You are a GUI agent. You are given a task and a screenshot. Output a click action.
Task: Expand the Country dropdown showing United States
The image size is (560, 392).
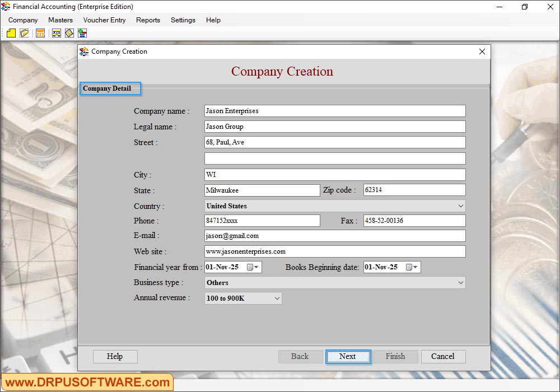pos(461,206)
